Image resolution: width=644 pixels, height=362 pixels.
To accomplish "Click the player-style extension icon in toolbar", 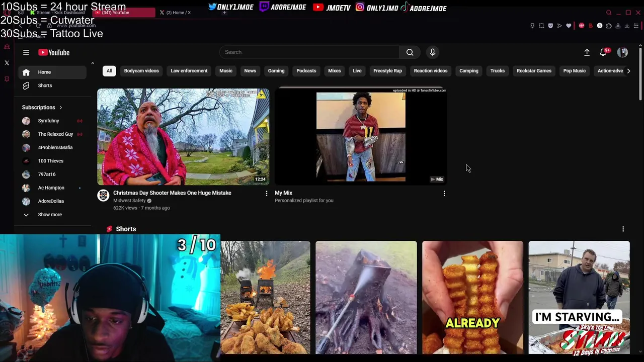I will [x=559, y=26].
